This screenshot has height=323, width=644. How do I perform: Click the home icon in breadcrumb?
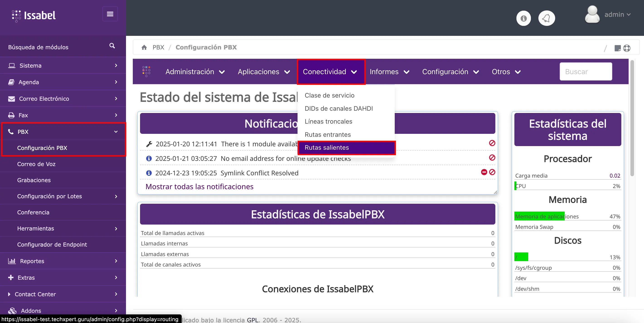point(144,47)
